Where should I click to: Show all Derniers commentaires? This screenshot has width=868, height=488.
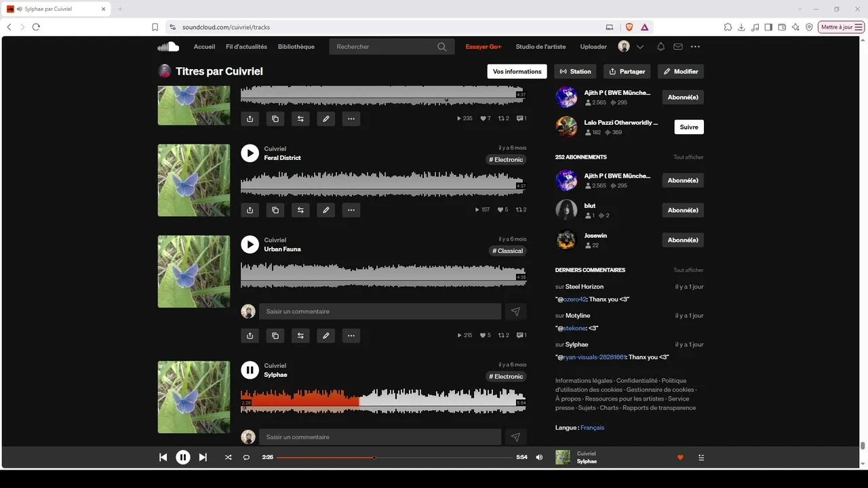point(688,270)
